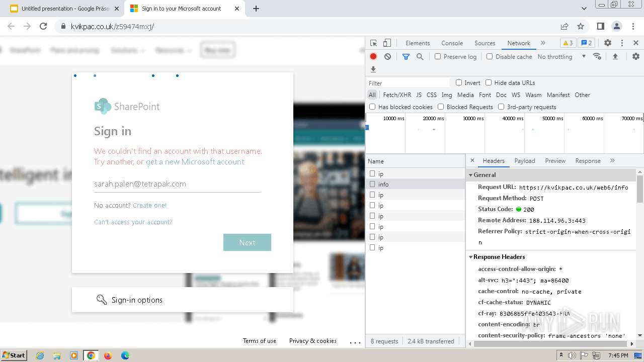Screen dimensions: 644x362
Task: Click the Create one! link
Action: pyautogui.click(x=149, y=205)
